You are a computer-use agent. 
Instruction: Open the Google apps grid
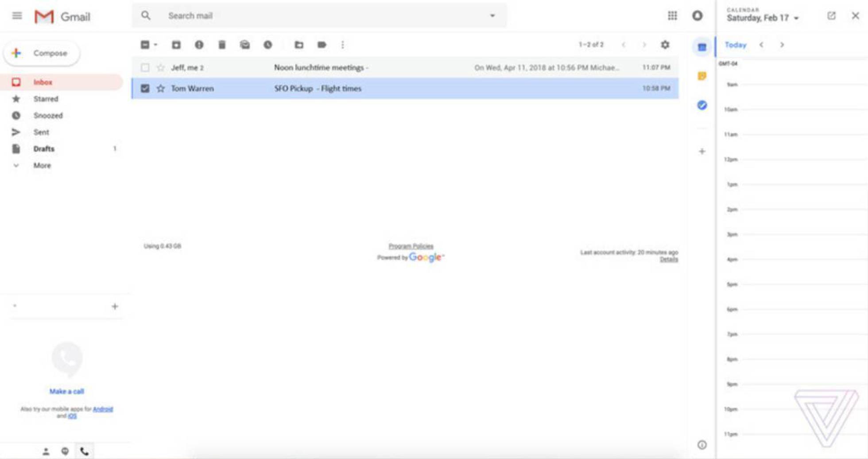click(673, 16)
